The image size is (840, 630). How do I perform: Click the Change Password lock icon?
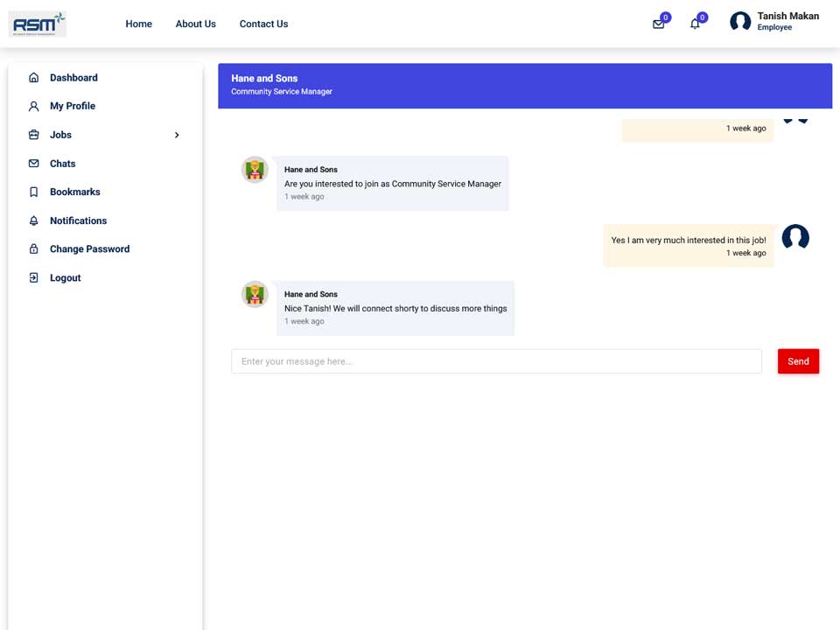(x=34, y=249)
